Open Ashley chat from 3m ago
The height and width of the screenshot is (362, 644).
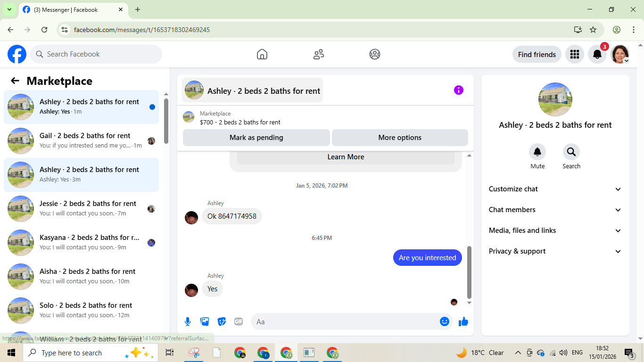81,175
